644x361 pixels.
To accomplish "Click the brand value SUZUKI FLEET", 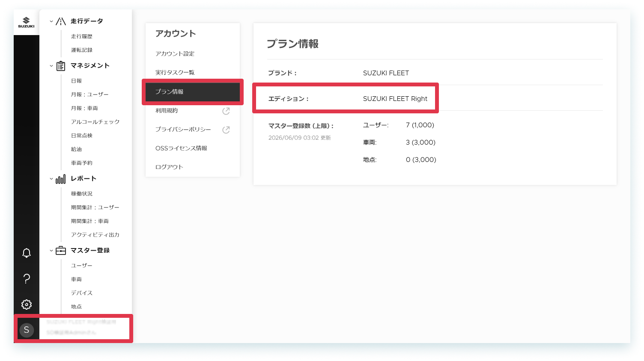I will 386,73.
